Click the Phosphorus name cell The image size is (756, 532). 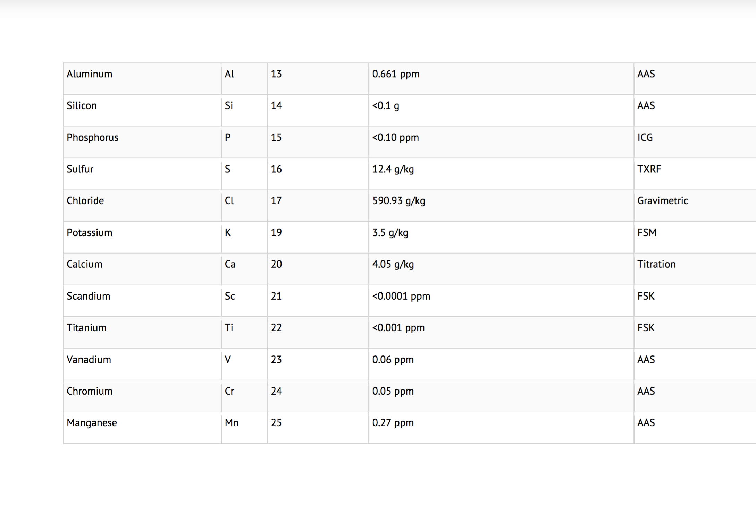point(93,137)
